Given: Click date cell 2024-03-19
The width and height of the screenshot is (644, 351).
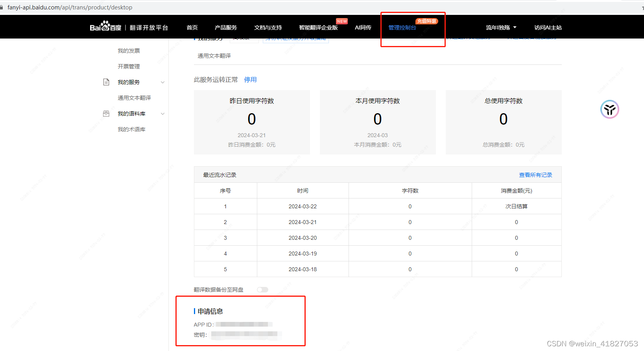Looking at the screenshot, I should (x=303, y=254).
